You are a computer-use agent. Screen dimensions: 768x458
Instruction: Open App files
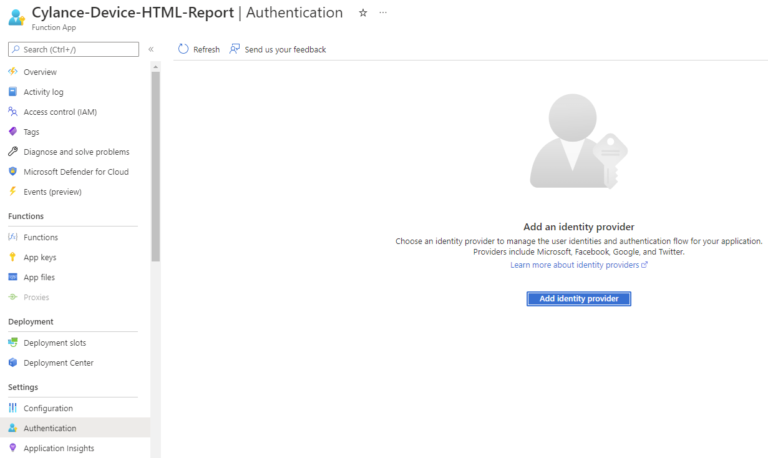click(39, 277)
